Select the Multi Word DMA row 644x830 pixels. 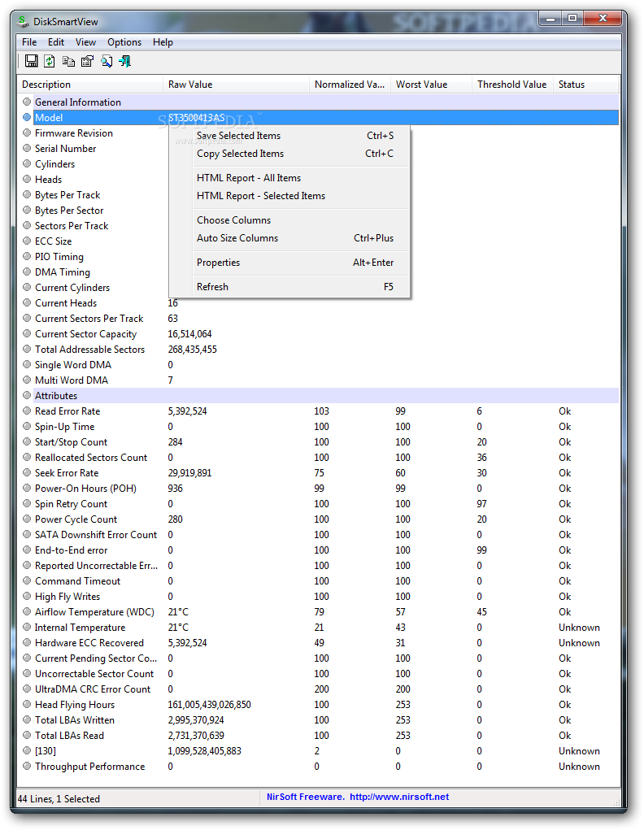pyautogui.click(x=318, y=380)
